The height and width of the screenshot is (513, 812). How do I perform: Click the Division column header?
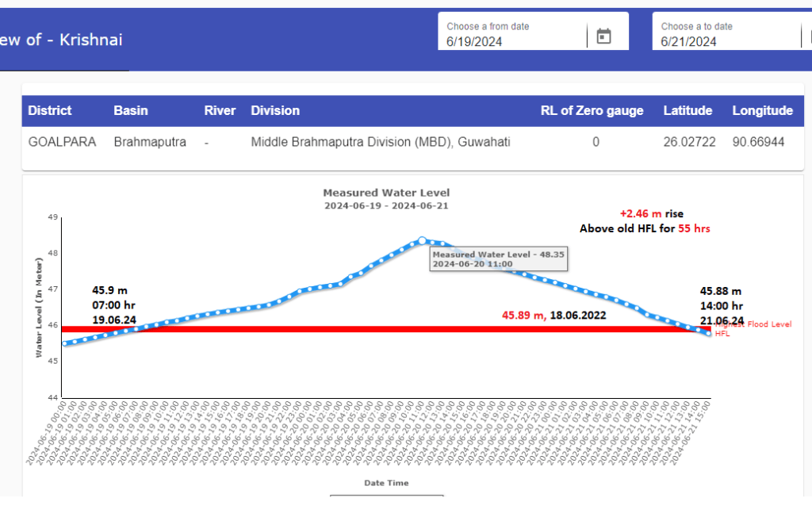coord(275,111)
